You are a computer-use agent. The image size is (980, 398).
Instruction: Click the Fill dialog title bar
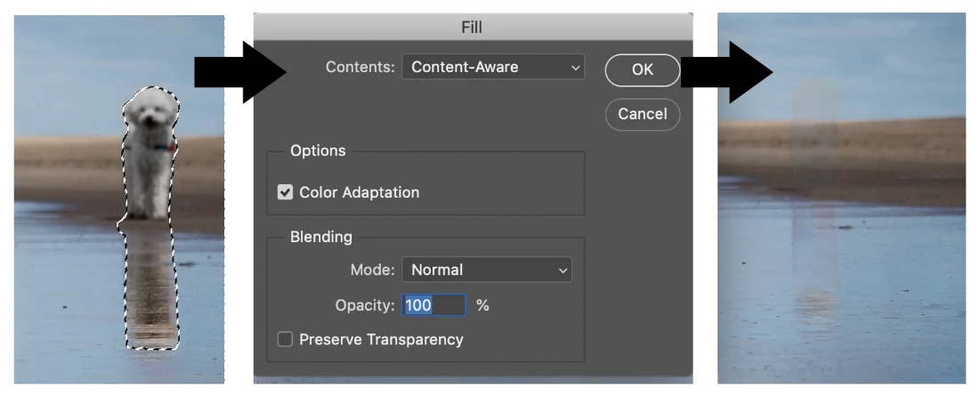point(472,28)
